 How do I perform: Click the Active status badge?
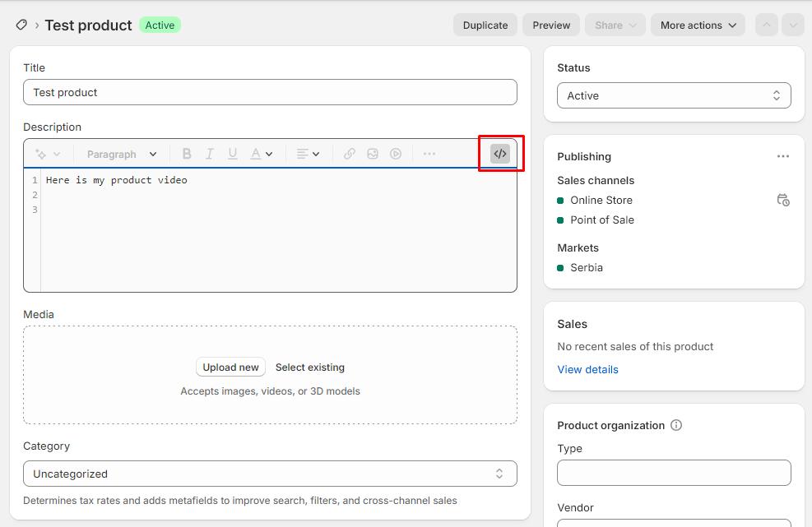click(160, 25)
